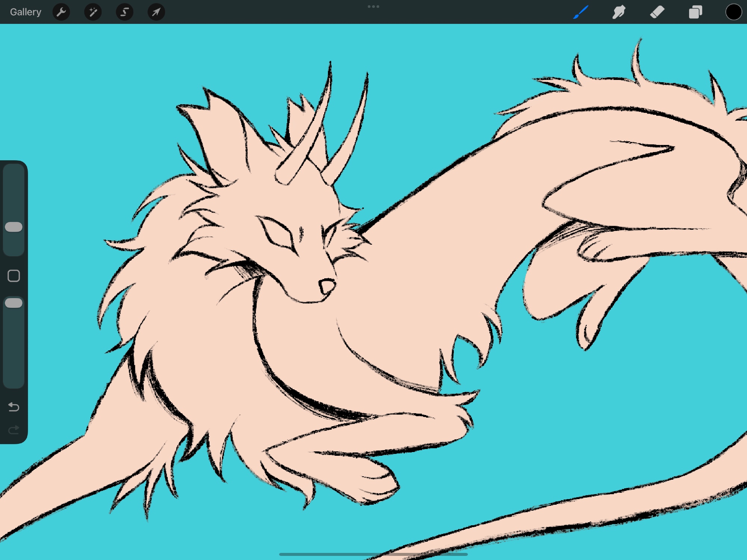
Task: Activate the Transform arrow tool
Action: coord(156,12)
